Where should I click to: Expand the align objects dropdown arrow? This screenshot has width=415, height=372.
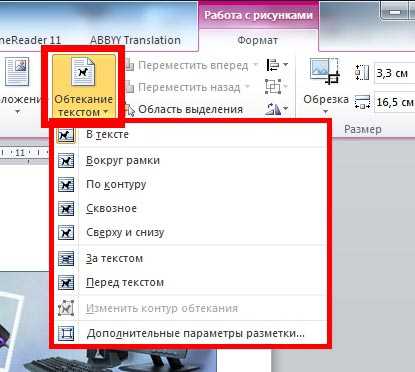(x=286, y=64)
